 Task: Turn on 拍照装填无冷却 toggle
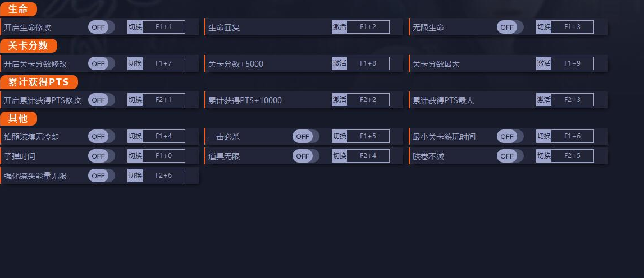101,136
